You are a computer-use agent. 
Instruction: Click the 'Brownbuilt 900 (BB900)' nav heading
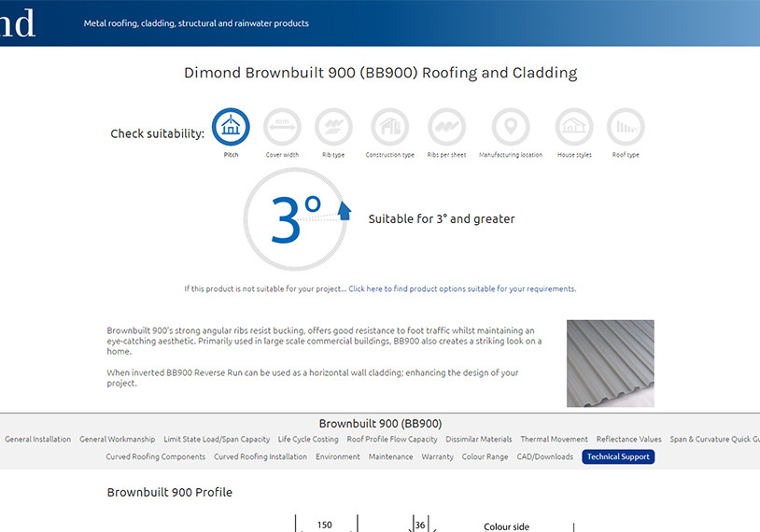coord(381,424)
